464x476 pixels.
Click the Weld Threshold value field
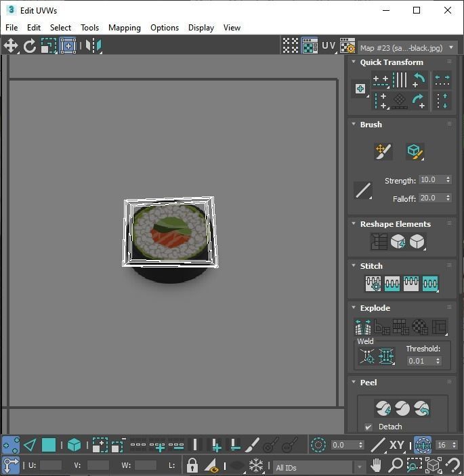(x=421, y=361)
